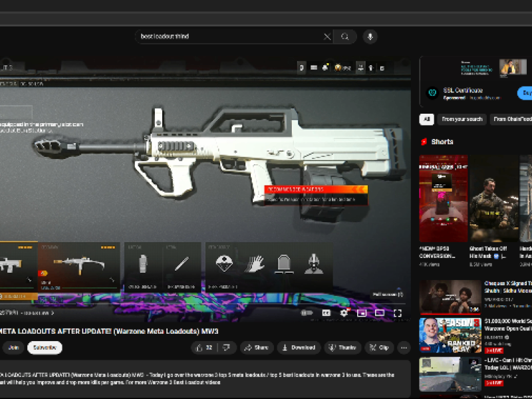The width and height of the screenshot is (532, 399).
Task: Switch to theater mode
Action: (380, 313)
